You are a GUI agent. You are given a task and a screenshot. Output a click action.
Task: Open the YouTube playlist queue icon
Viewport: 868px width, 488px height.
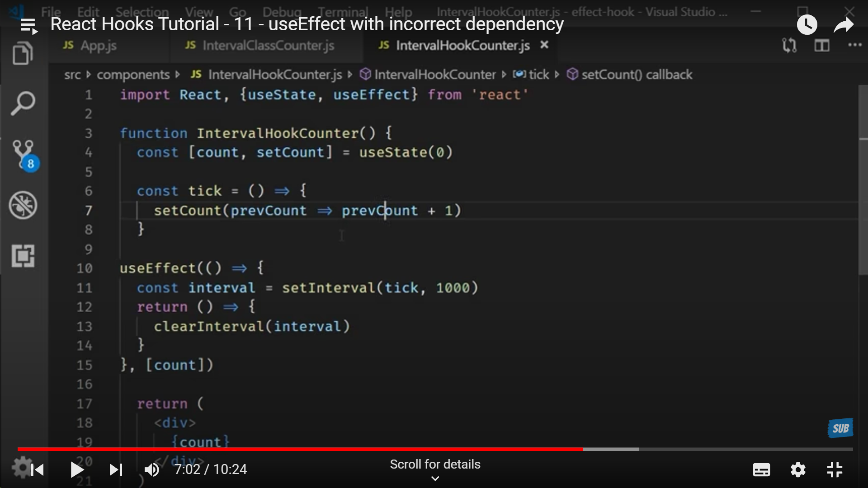coord(28,26)
